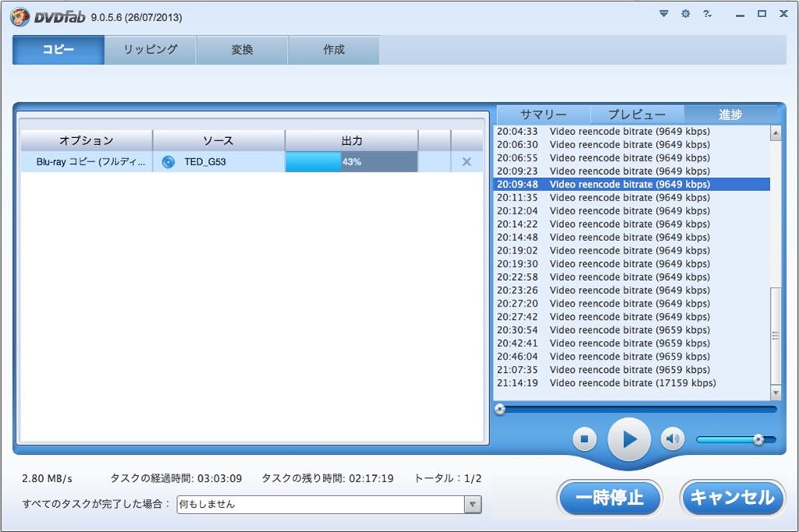The image size is (799, 532).
Task: Click the タスクの残り時間 02:17:19 status
Action: pos(328,478)
